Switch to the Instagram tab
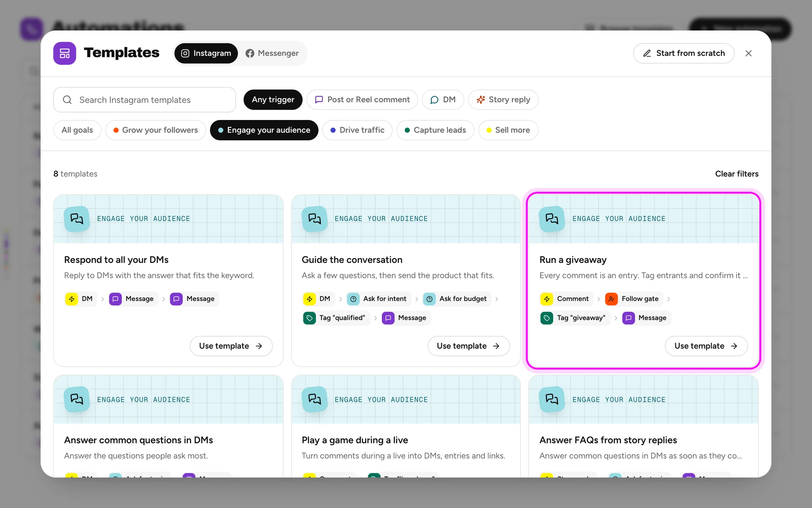 206,53
